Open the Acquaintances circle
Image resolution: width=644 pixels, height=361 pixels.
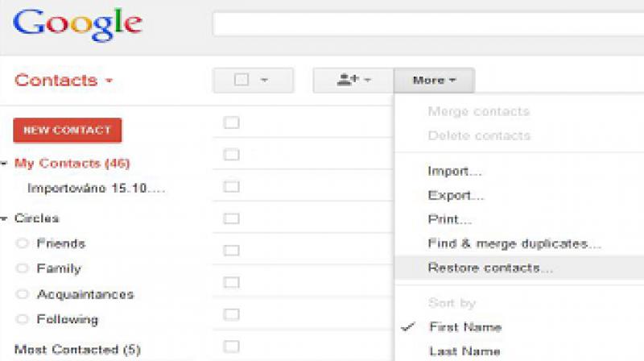(85, 294)
